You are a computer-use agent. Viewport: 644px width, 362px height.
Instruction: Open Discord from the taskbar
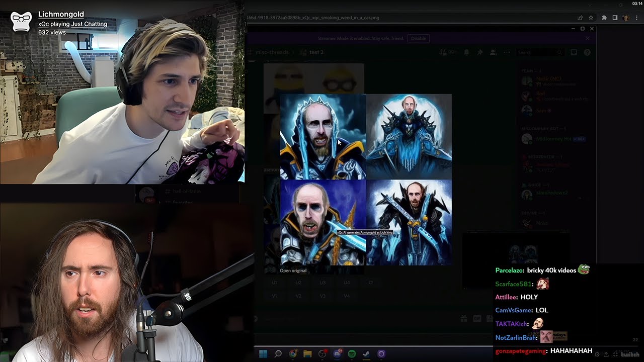(x=337, y=354)
